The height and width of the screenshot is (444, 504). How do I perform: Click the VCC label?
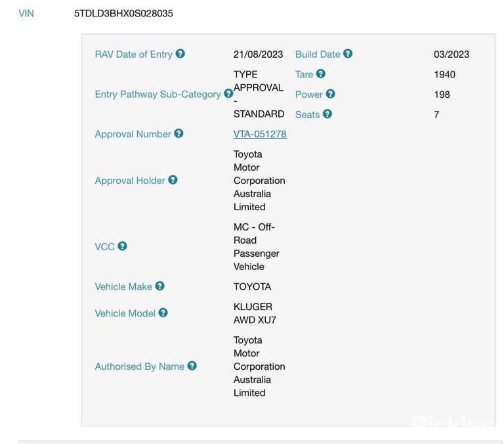(105, 247)
